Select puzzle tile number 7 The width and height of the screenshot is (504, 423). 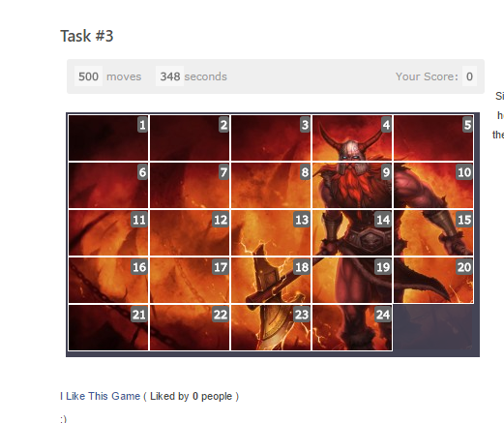[x=190, y=185]
